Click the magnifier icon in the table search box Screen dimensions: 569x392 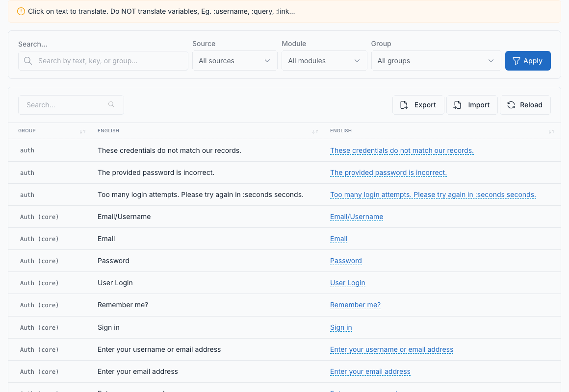coord(111,104)
